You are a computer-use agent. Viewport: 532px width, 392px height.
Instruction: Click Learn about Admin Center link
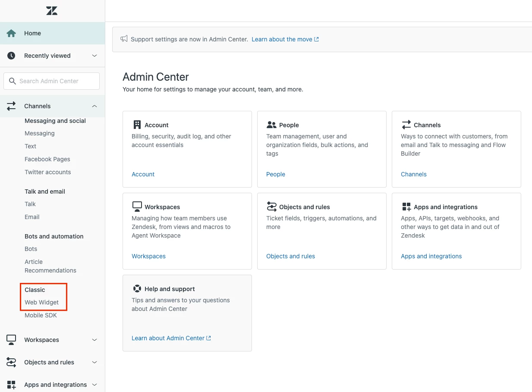click(x=168, y=338)
